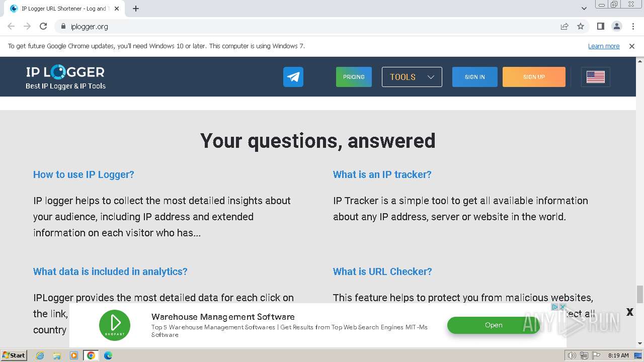This screenshot has height=362, width=644.
Task: Close the IP Logger browser tab
Action: (117, 9)
